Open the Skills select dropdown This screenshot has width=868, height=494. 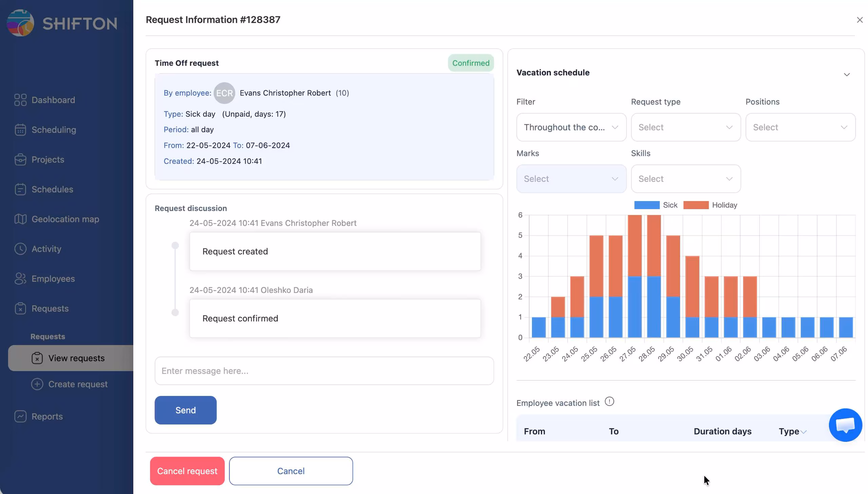click(686, 179)
